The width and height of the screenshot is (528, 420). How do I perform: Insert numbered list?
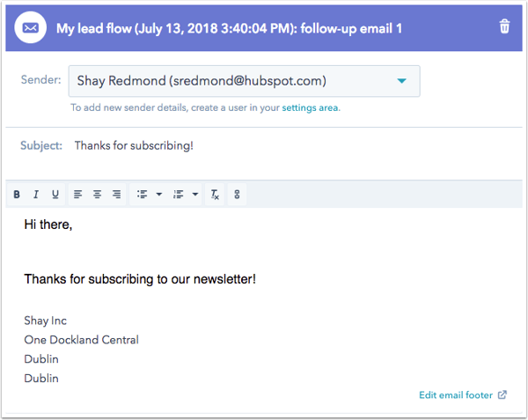[179, 195]
